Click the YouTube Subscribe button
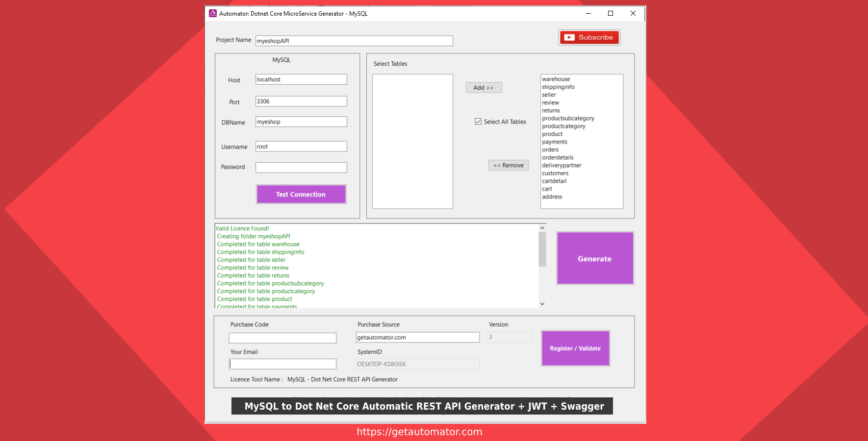 click(589, 37)
